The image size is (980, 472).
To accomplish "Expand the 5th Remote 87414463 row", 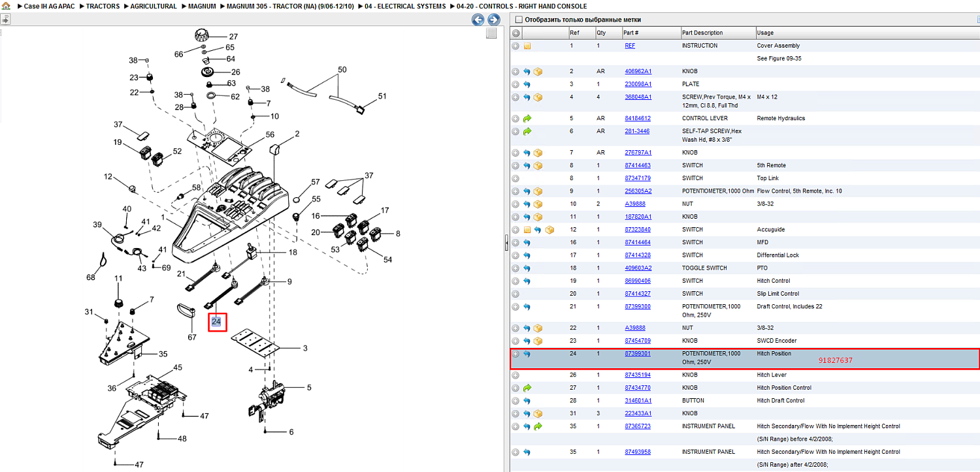I will tap(515, 166).
